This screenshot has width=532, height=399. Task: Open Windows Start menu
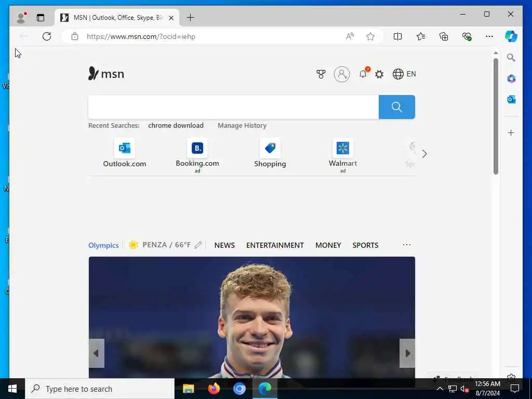pos(12,389)
